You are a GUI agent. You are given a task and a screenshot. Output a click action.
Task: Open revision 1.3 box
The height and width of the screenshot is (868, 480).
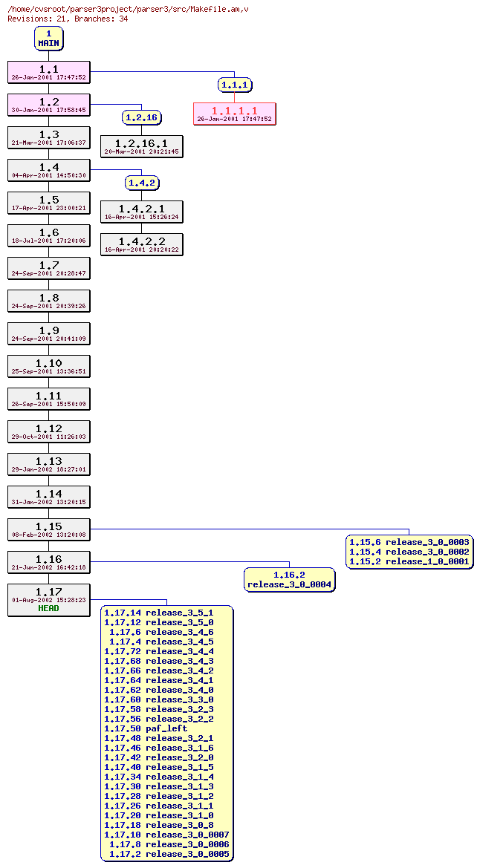[49, 138]
